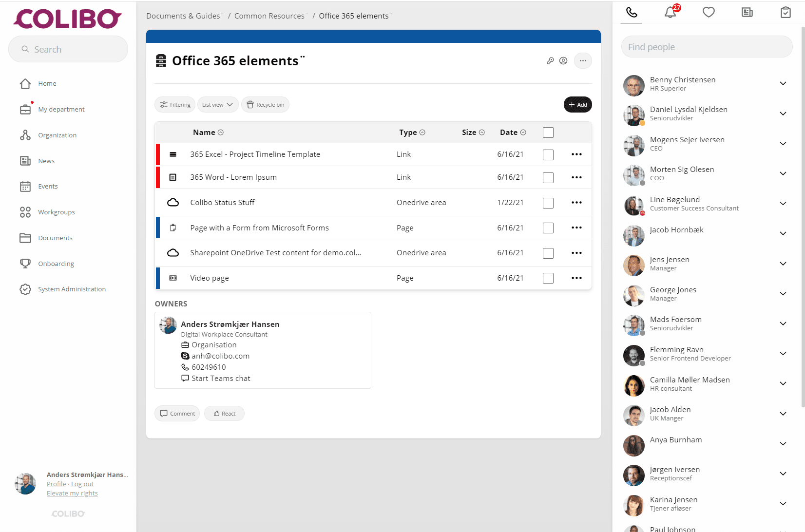Image resolution: width=805 pixels, height=532 pixels.
Task: Toggle the select-all checkbox in header
Action: [x=548, y=133]
